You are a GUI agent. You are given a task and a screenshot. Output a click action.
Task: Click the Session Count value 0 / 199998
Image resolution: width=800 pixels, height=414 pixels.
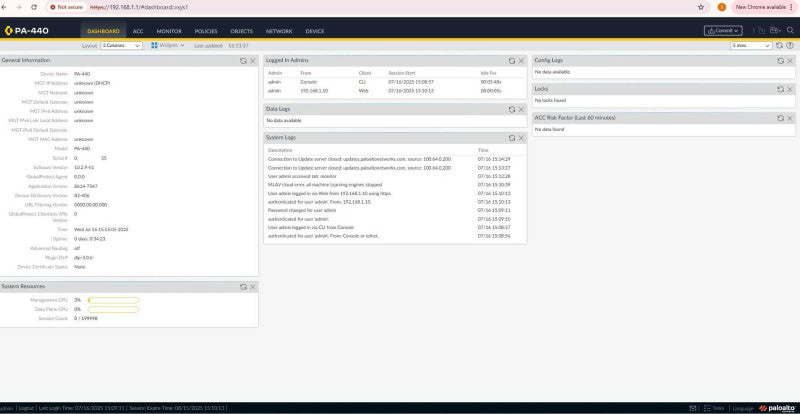(86, 319)
